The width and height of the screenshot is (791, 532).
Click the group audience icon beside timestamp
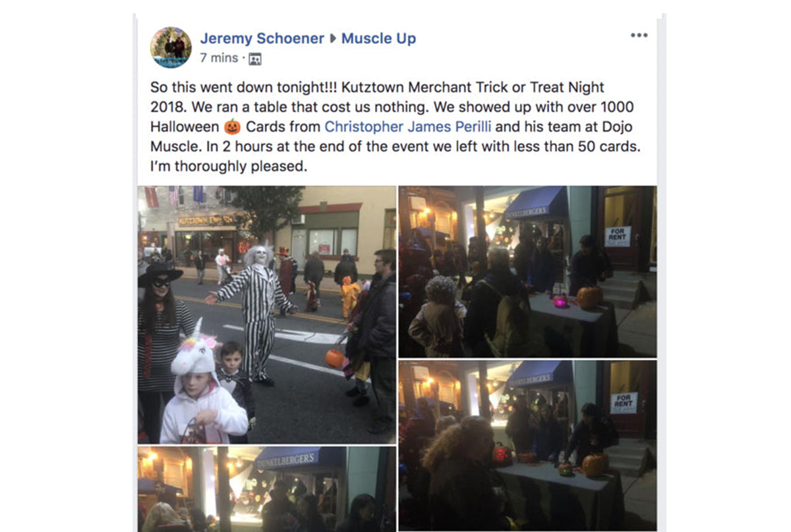click(255, 59)
